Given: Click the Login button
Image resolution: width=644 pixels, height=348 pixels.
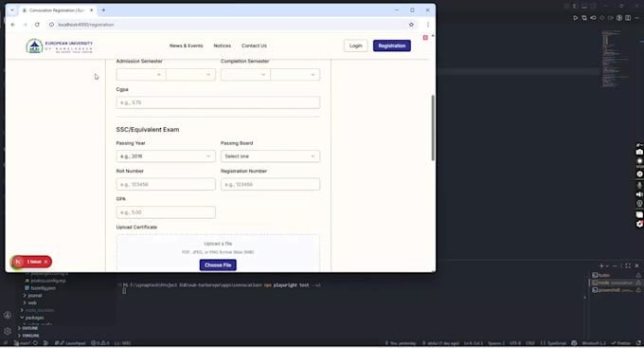Looking at the screenshot, I should pyautogui.click(x=356, y=46).
